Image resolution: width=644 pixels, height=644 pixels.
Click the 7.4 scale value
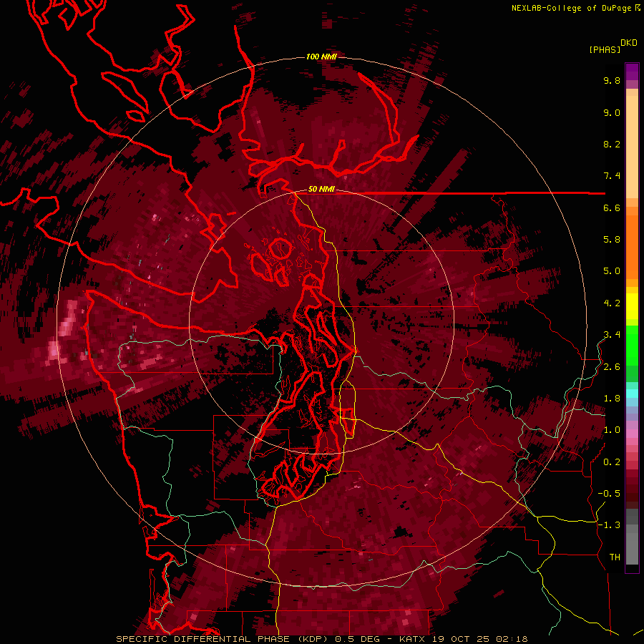(612, 176)
